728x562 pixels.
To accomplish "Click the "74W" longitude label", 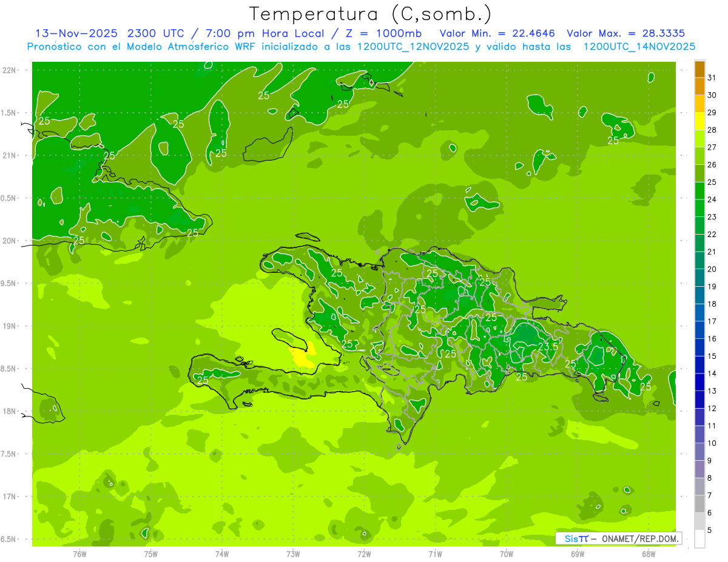I will click(x=222, y=554).
